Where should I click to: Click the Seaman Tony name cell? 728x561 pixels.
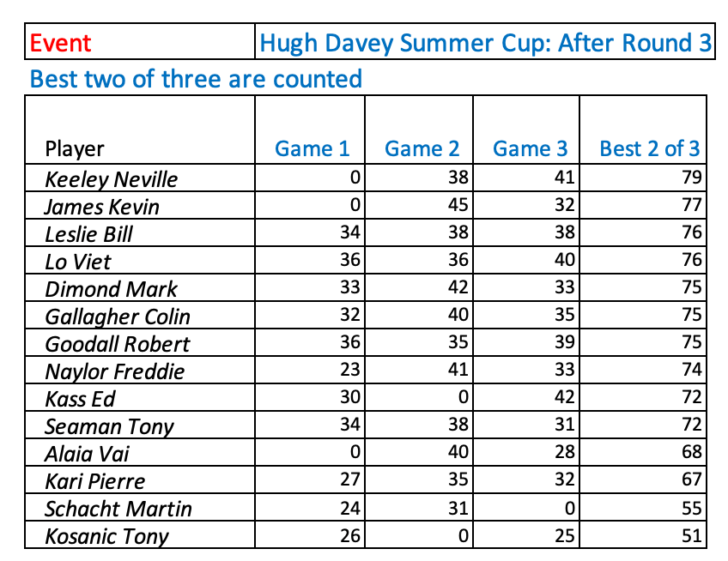[x=109, y=426]
